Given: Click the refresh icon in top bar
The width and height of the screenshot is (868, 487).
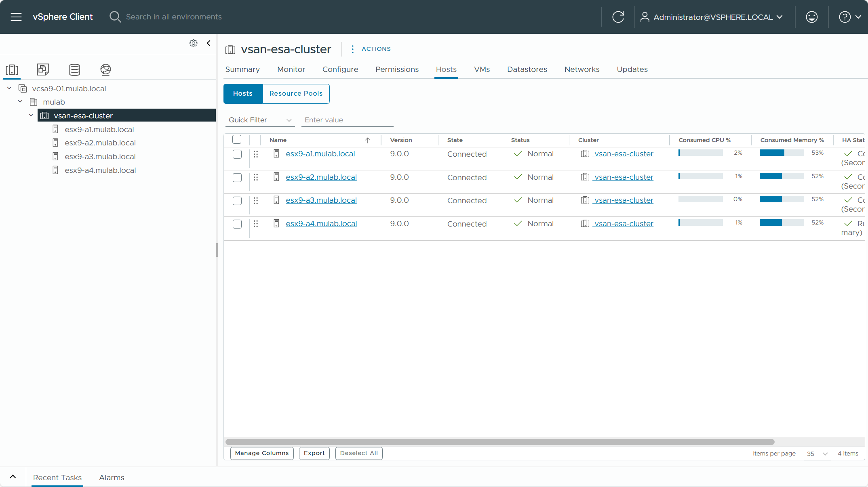Looking at the screenshot, I should click(618, 17).
